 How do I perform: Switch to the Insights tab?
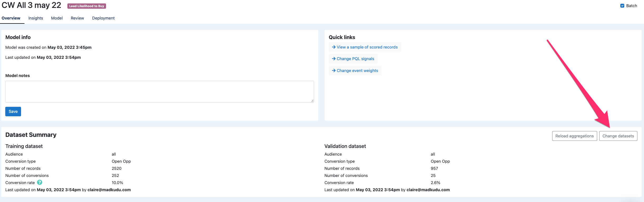pos(36,18)
